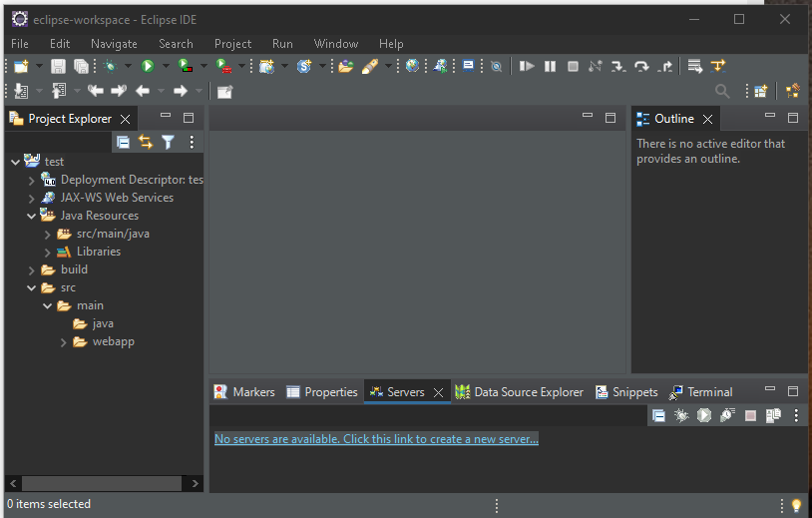This screenshot has height=518, width=812.
Task: Open the dropdown arrow beside External Tools
Action: pyautogui.click(x=241, y=66)
